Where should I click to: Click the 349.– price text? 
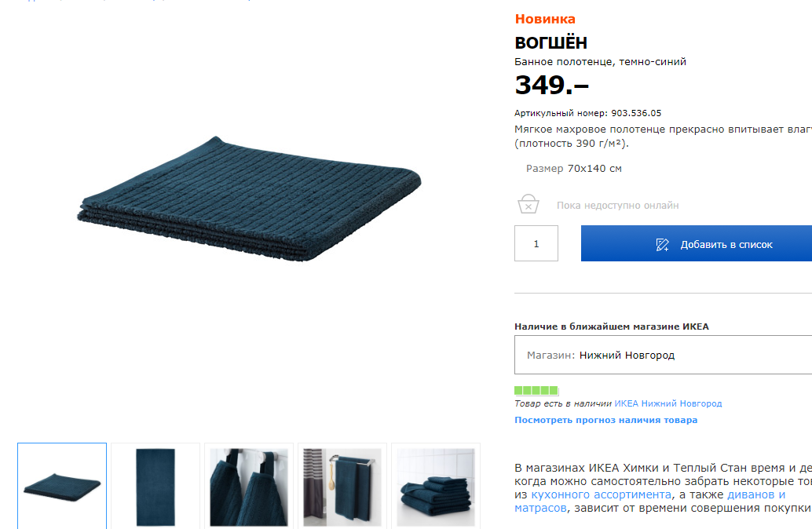[551, 85]
